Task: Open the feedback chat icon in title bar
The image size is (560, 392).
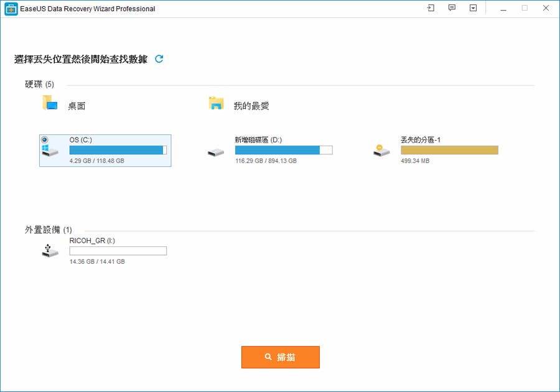Action: tap(452, 8)
